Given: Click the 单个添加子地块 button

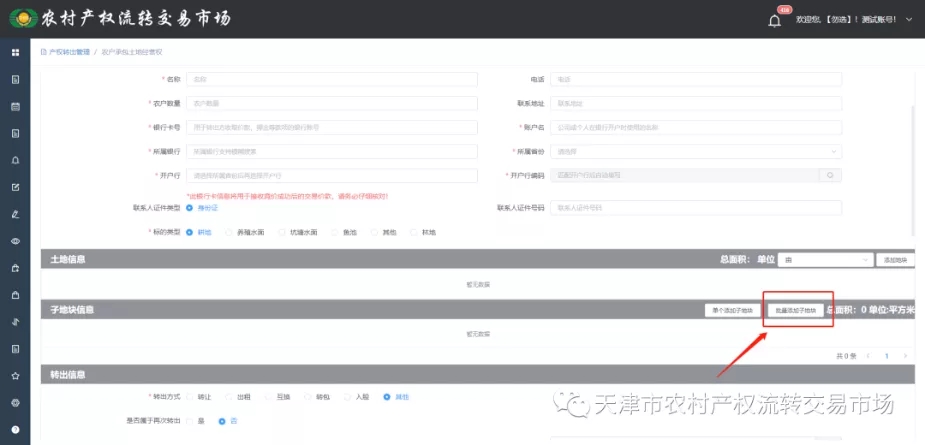Looking at the screenshot, I should 732,311.
